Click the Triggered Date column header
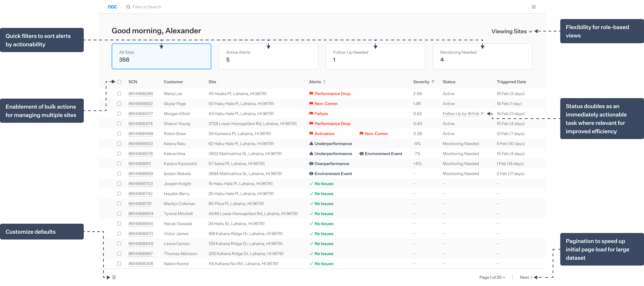The height and width of the screenshot is (286, 644). (511, 82)
